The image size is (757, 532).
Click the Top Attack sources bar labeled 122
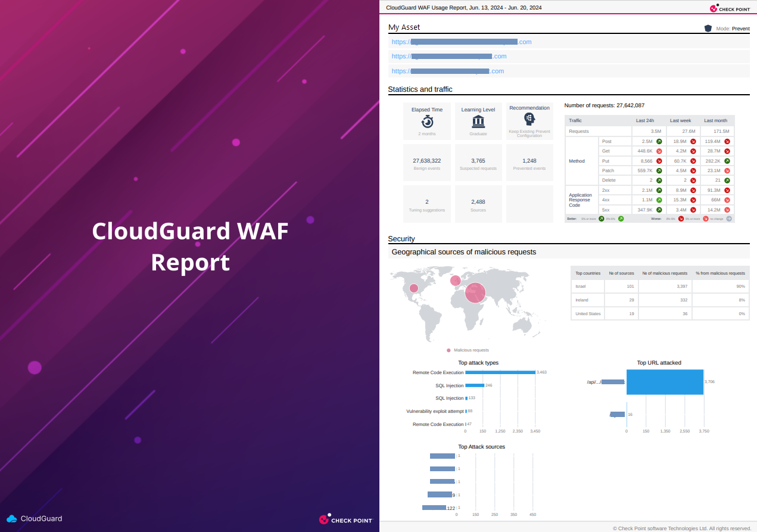(x=434, y=508)
